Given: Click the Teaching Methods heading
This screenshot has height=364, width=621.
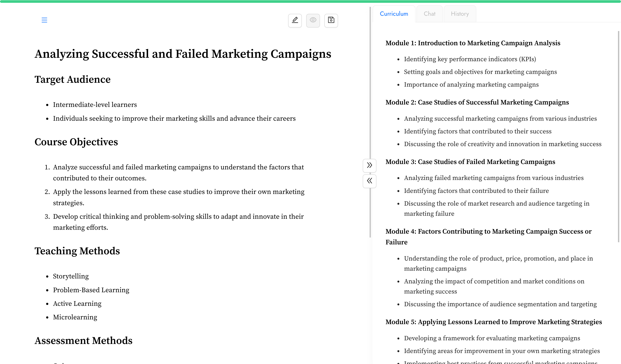Looking at the screenshot, I should tap(77, 251).
